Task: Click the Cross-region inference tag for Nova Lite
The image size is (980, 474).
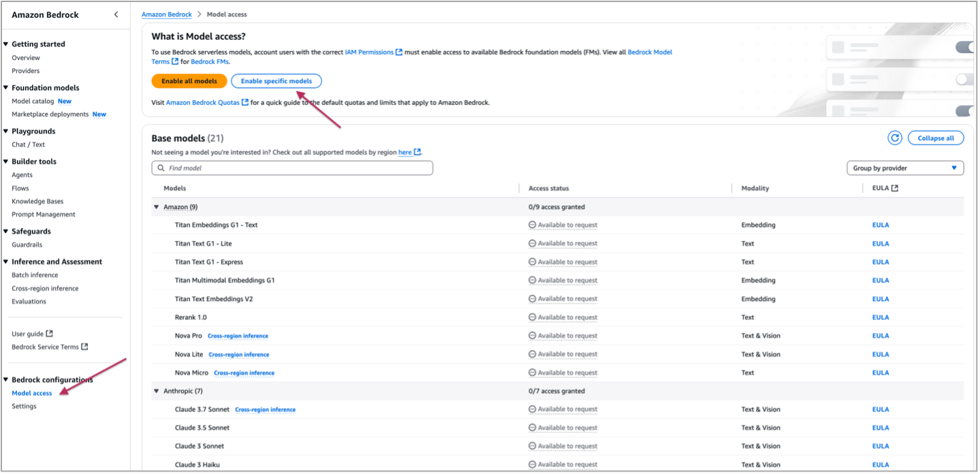Action: [x=239, y=355]
